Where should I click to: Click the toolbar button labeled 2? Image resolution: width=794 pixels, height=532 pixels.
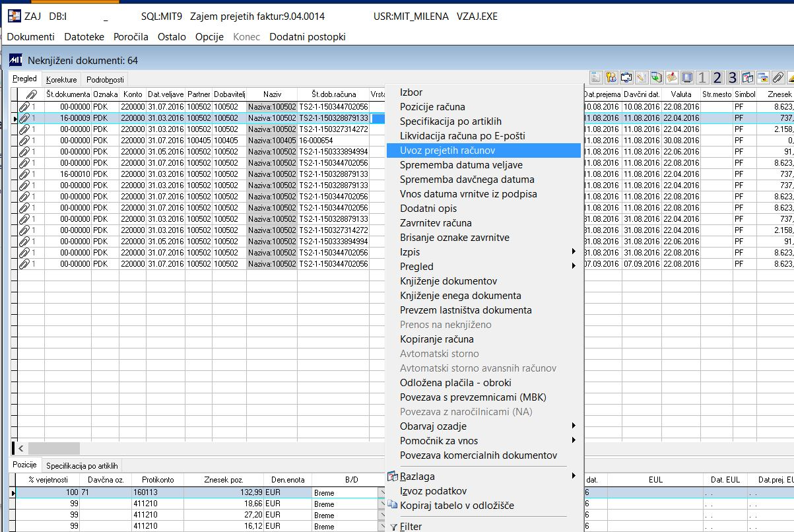coord(717,78)
